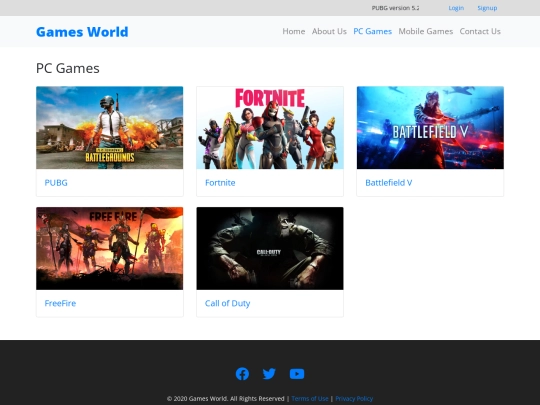Open the FreeFire title link
This screenshot has width=540, height=405.
60,303
